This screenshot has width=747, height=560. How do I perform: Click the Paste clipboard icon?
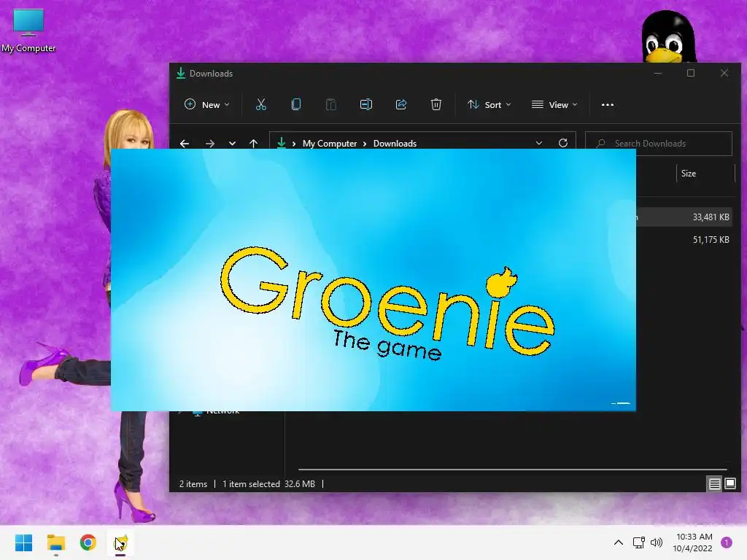330,105
